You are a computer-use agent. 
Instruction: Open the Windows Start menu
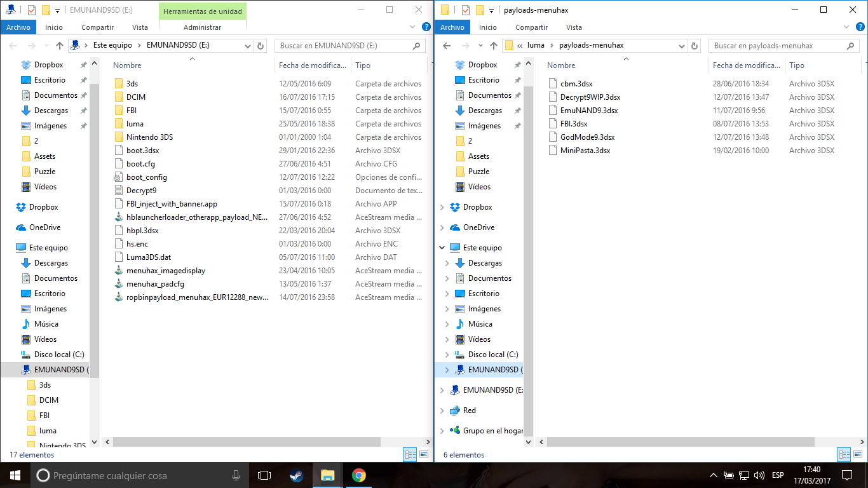click(x=14, y=475)
